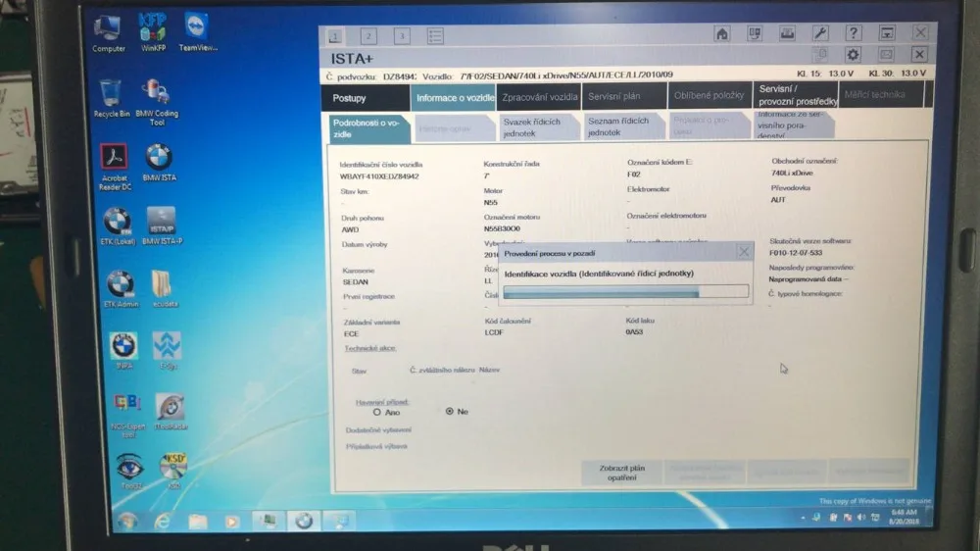Open the Computer desktop icon

pyautogui.click(x=108, y=33)
